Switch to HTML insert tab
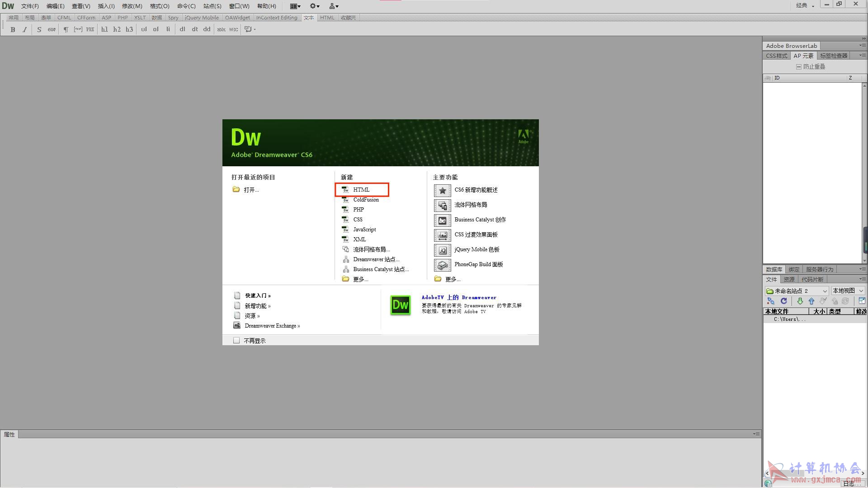Image resolution: width=868 pixels, height=488 pixels. pos(327,18)
